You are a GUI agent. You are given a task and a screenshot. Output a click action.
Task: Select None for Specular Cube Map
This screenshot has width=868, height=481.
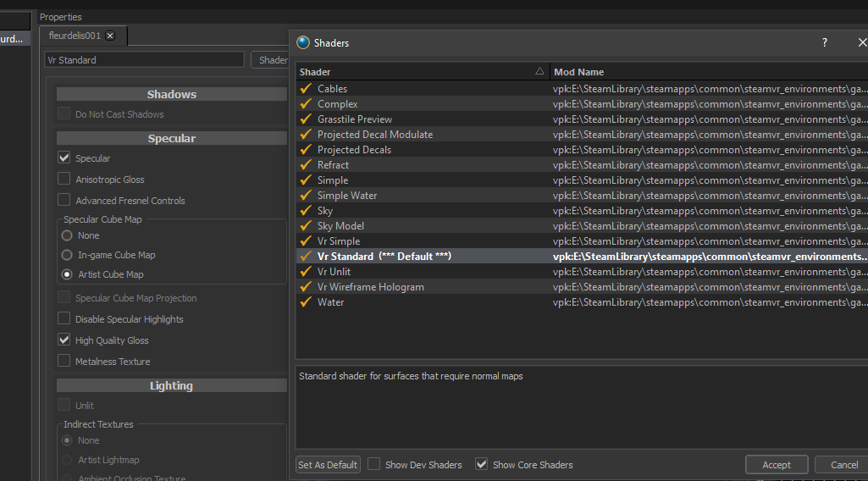pyautogui.click(x=67, y=235)
